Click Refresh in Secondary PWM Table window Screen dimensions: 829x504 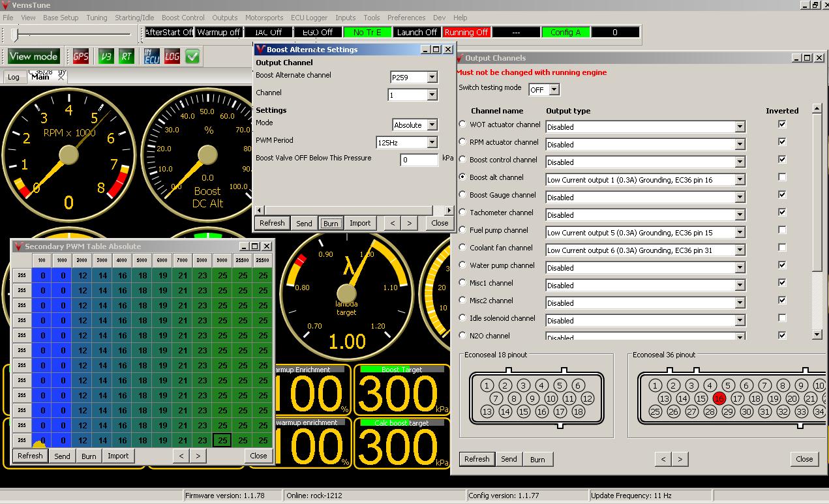click(x=30, y=456)
